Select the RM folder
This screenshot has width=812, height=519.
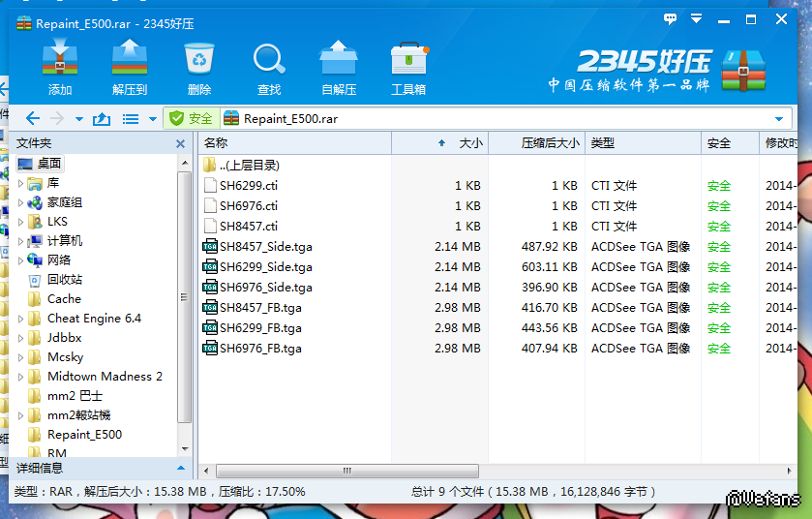(x=47, y=452)
